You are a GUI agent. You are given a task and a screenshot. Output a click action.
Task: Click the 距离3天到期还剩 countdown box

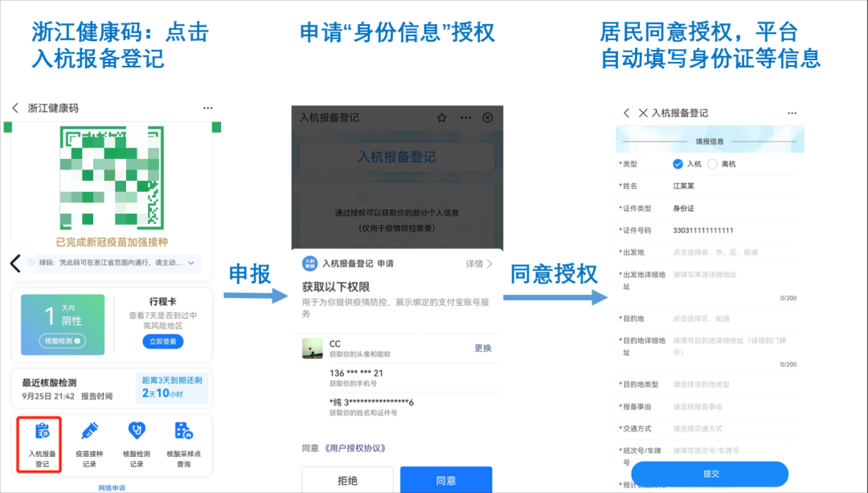coord(172,387)
